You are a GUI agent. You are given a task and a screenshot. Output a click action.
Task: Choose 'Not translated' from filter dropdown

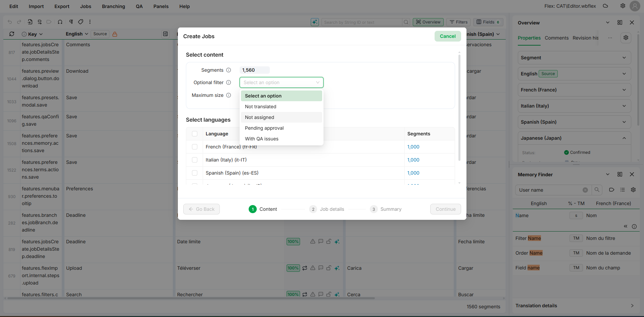coord(260,107)
